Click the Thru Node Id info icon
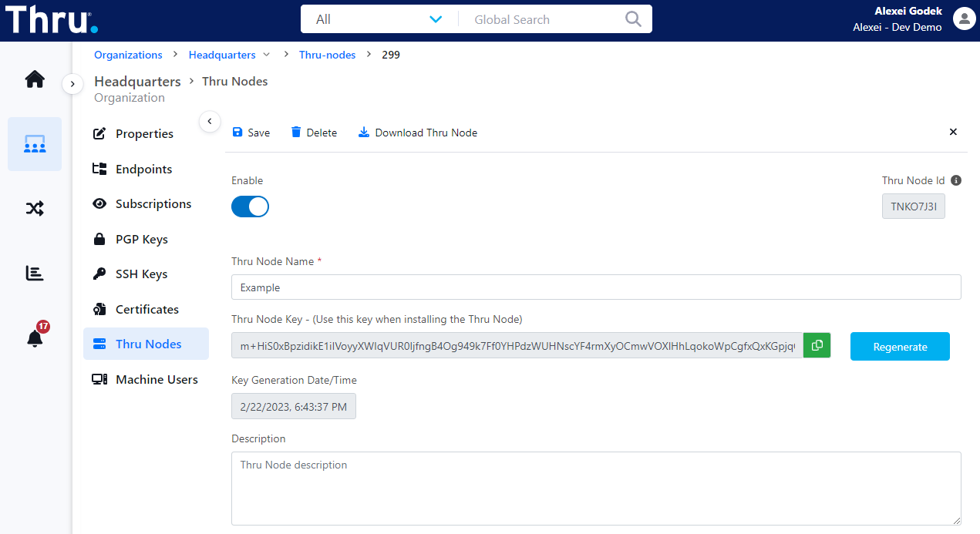Screen dimensions: 980x534 956,180
